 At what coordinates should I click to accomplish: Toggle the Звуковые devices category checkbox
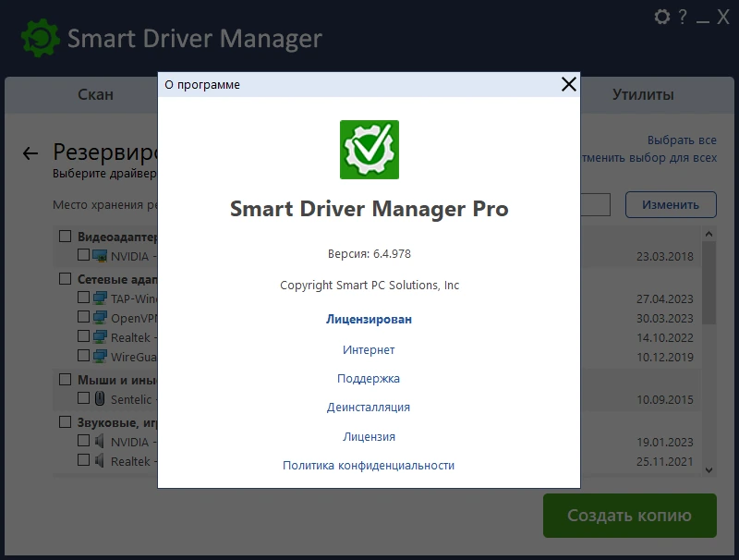click(65, 422)
